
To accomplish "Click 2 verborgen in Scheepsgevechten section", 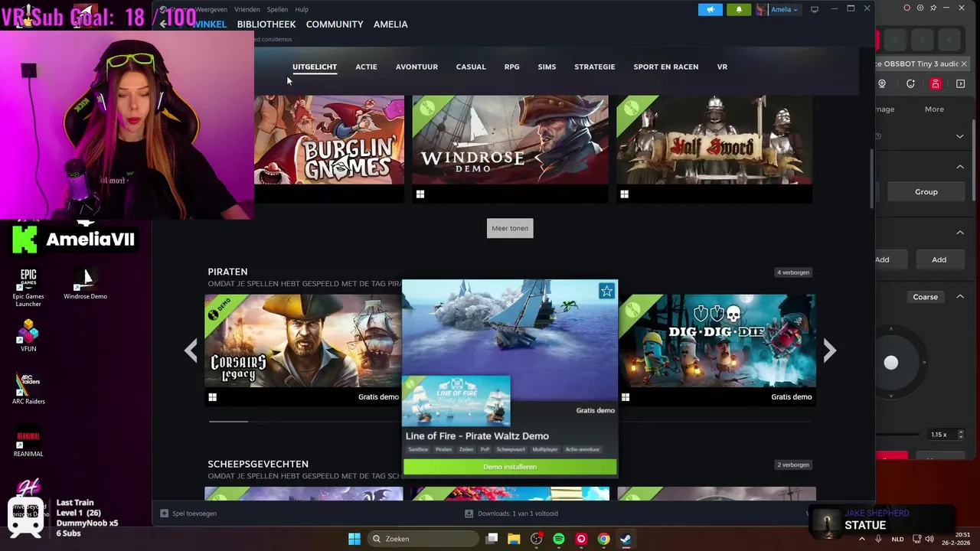I will click(x=793, y=465).
